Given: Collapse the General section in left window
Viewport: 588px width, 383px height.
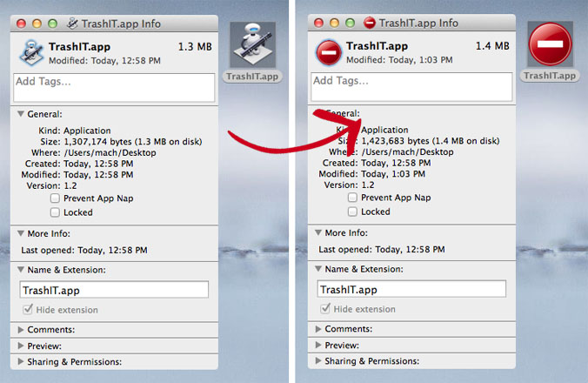Looking at the screenshot, I should 20,114.
